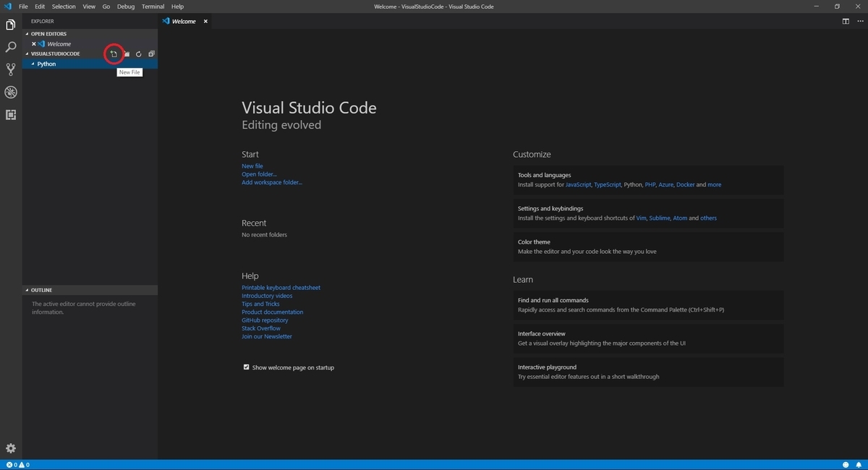Open the Debug menu
This screenshot has width=868, height=470.
[126, 7]
